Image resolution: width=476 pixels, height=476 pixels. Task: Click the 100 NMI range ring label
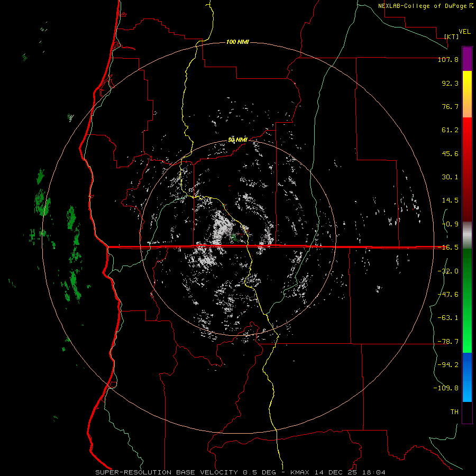point(237,42)
